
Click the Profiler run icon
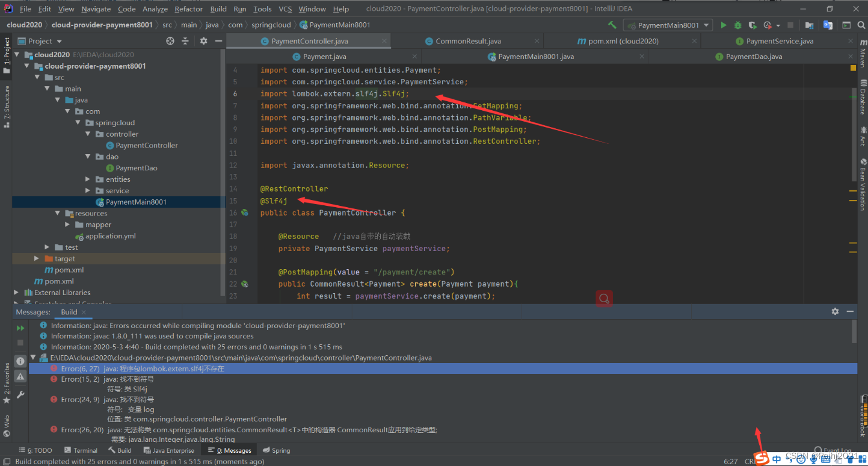tap(768, 25)
